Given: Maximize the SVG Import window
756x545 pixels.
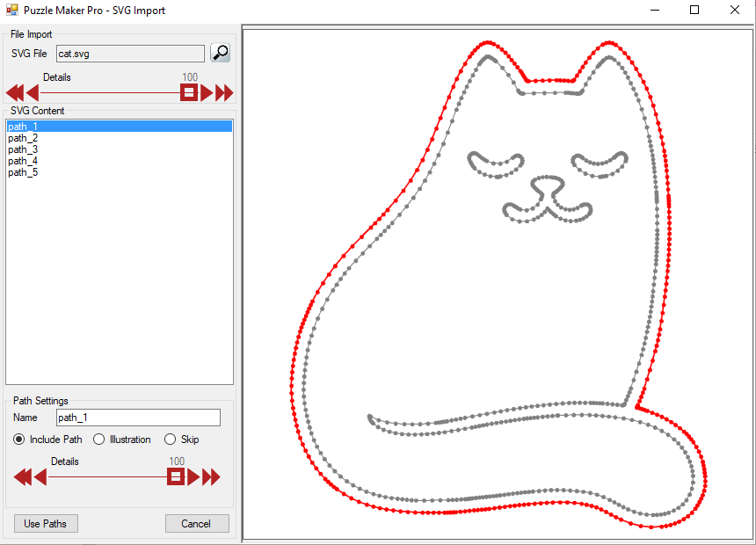Looking at the screenshot, I should 694,10.
